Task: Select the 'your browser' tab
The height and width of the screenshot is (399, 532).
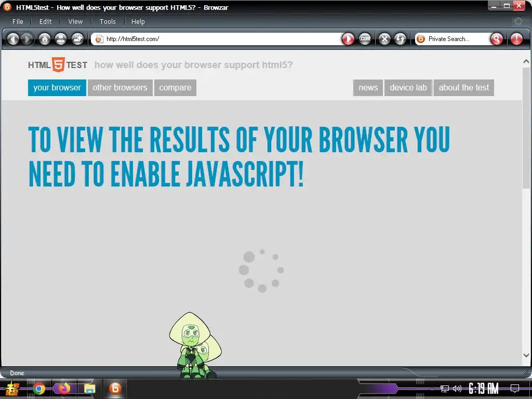Action: 57,87
